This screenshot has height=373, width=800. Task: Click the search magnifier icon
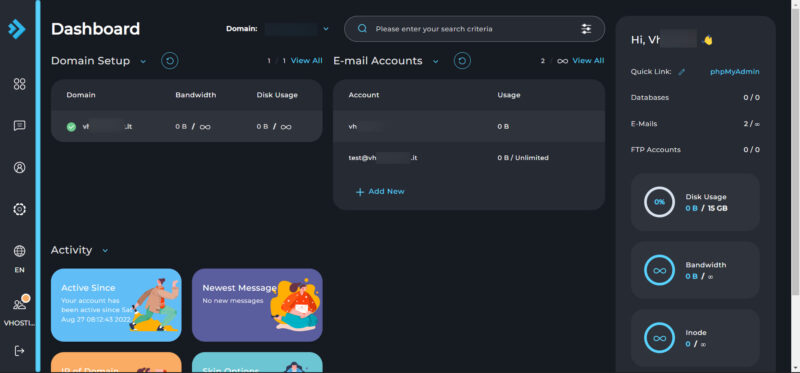tap(362, 29)
